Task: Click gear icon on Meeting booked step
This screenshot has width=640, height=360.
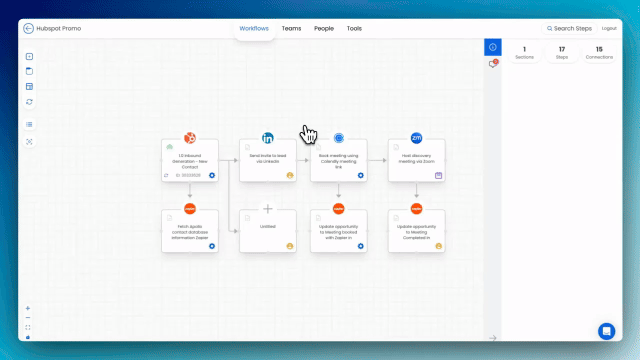Action: tap(360, 246)
